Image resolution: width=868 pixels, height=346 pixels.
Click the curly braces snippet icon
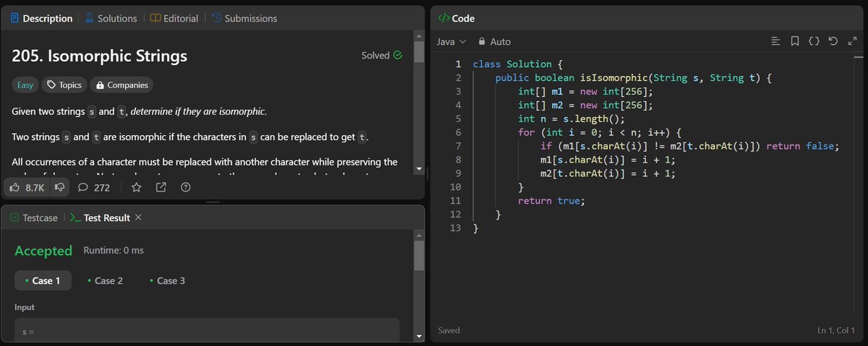coord(814,42)
